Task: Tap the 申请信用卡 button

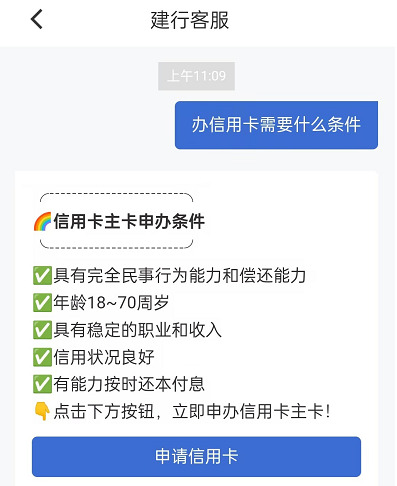Action: coord(196,456)
